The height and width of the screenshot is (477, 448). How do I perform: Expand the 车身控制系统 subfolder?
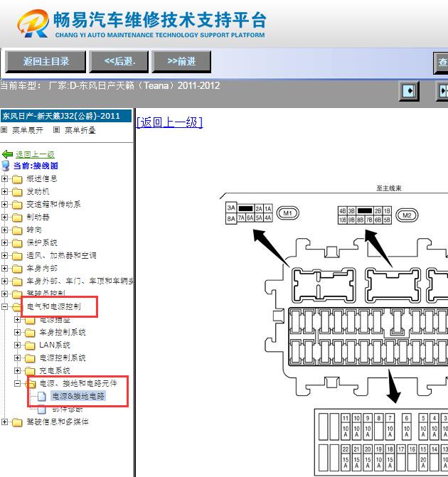click(x=17, y=332)
